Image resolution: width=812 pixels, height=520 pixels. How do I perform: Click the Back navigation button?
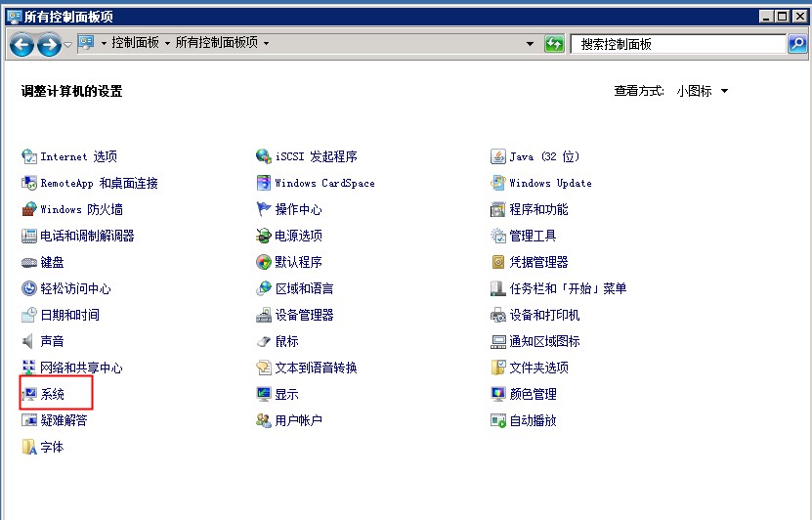point(21,44)
